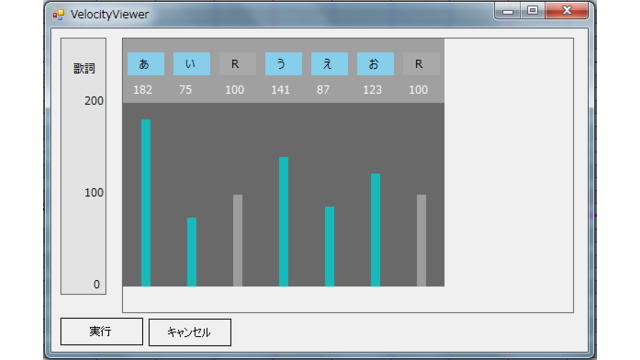Click the velocity bar for お (123)

[376, 230]
